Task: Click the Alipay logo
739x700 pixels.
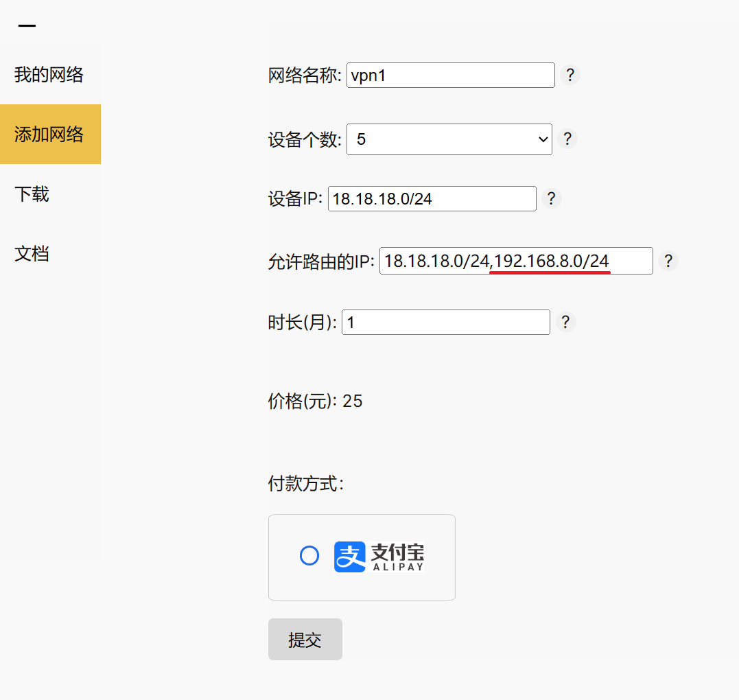Action: tap(379, 557)
